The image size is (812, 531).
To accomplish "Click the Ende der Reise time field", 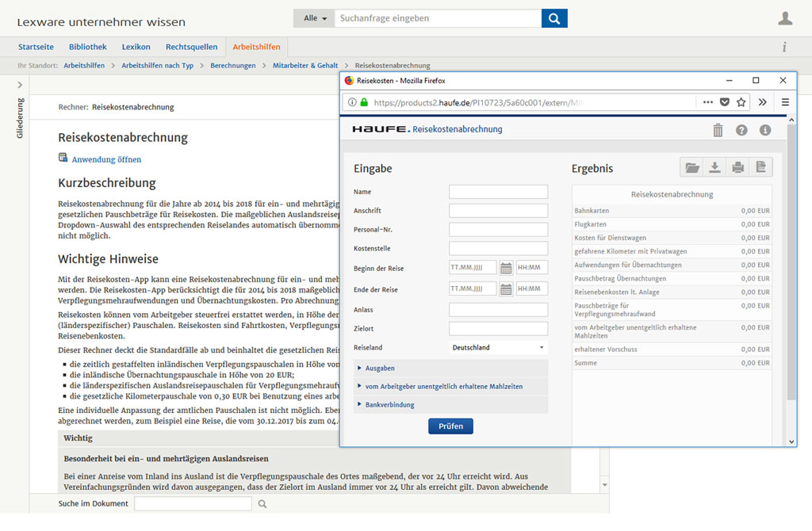I will coord(532,288).
